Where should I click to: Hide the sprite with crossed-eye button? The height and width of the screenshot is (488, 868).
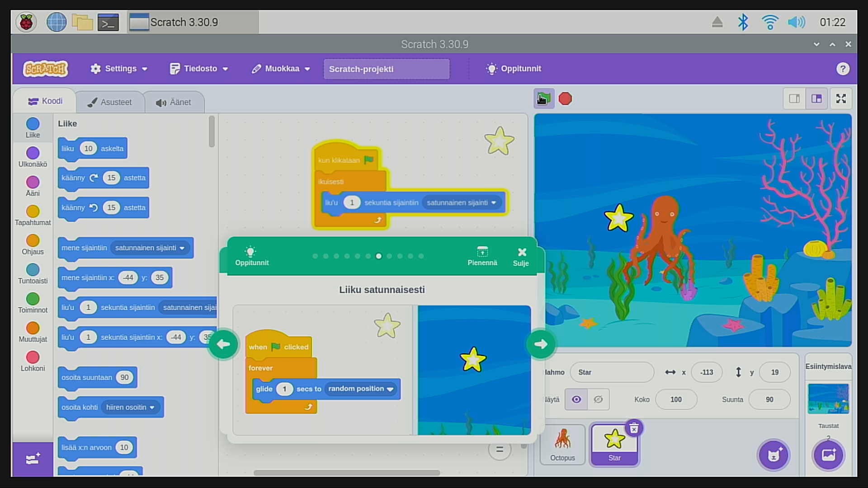pyautogui.click(x=598, y=399)
